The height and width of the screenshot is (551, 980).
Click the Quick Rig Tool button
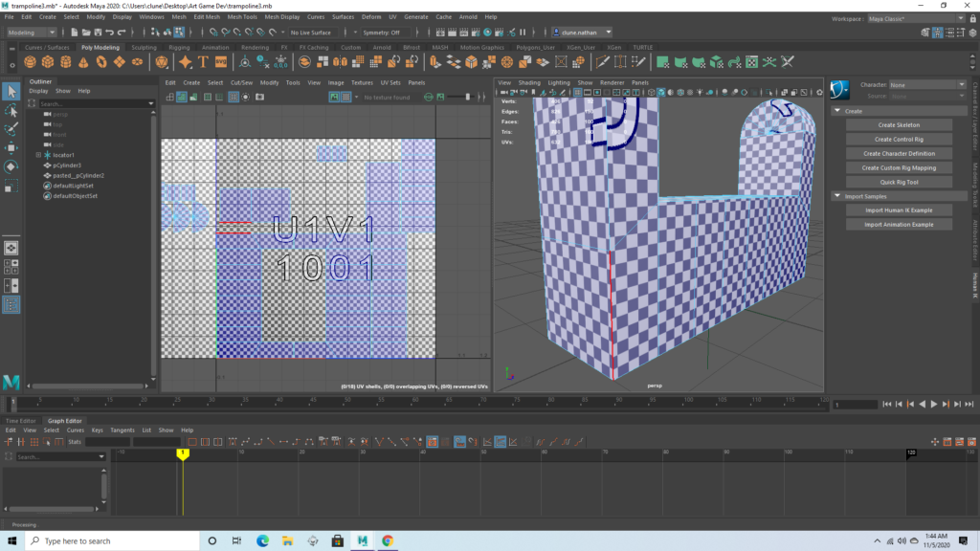(900, 182)
